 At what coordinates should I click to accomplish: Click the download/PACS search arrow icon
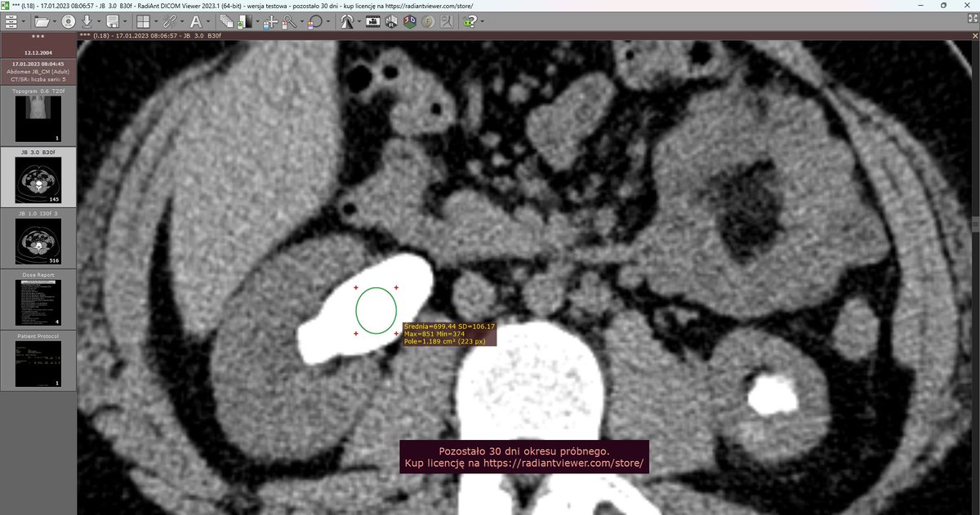(x=87, y=21)
